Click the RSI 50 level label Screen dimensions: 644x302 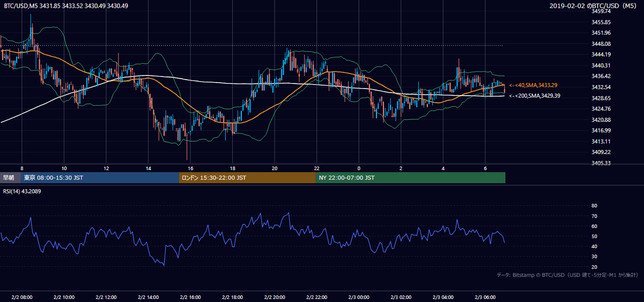pos(594,236)
